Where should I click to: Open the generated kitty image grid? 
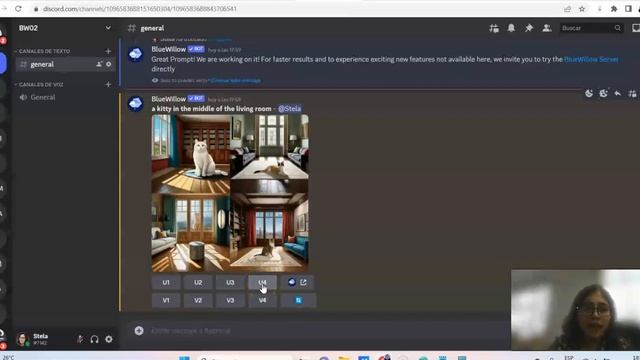click(x=230, y=193)
